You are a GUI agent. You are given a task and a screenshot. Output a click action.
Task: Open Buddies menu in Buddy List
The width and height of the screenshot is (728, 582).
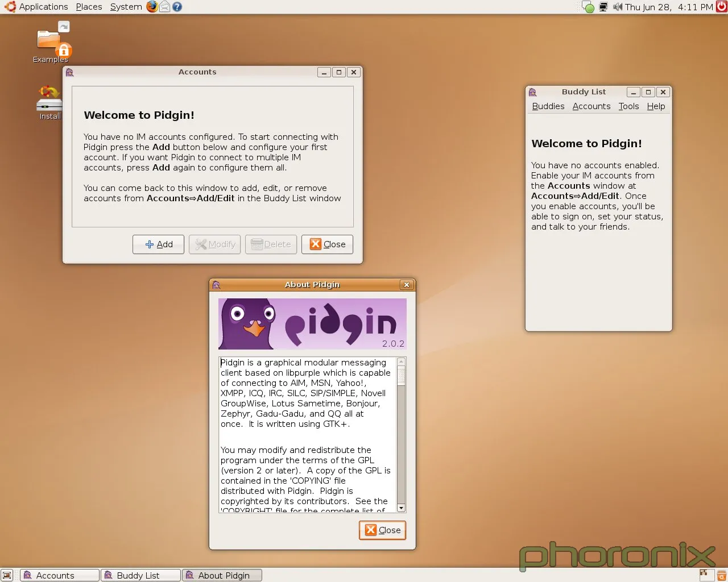(x=548, y=106)
